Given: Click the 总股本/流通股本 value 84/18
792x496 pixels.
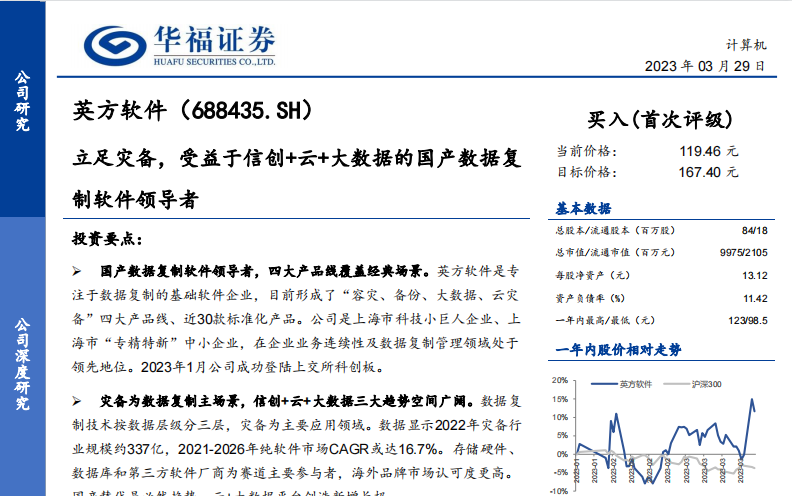Looking at the screenshot, I should pos(755,230).
